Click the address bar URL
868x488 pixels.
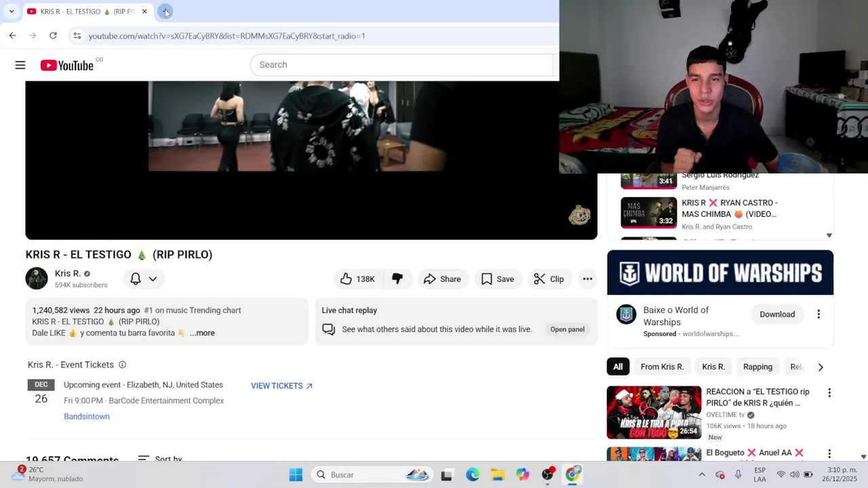point(226,36)
